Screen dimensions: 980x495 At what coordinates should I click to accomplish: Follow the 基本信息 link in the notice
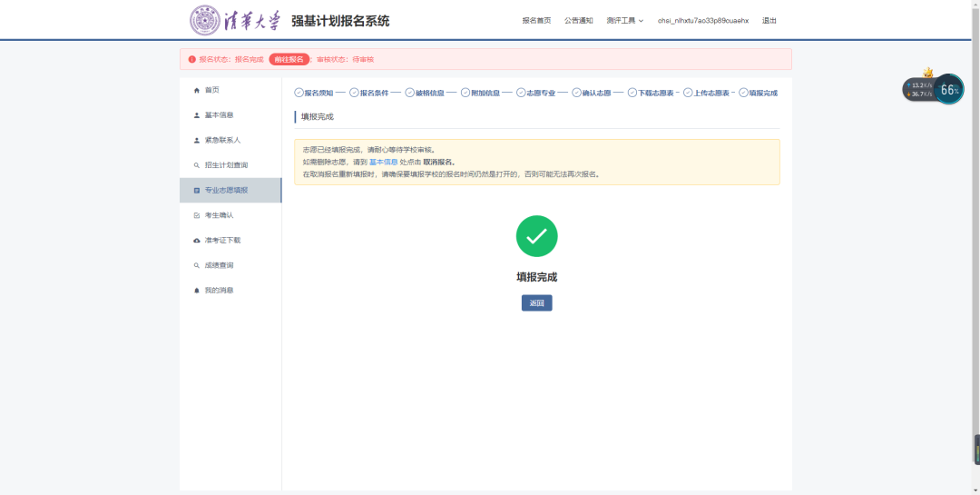383,162
